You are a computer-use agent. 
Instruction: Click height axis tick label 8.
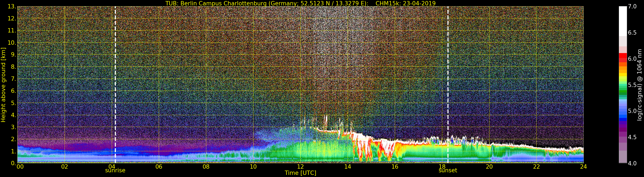click(x=13, y=67)
